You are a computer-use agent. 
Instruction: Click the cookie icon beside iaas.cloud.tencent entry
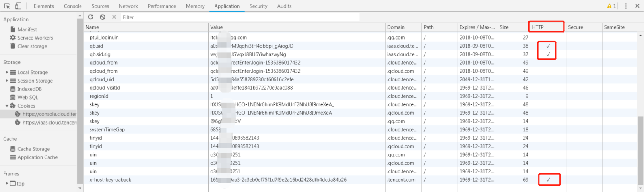point(17,122)
